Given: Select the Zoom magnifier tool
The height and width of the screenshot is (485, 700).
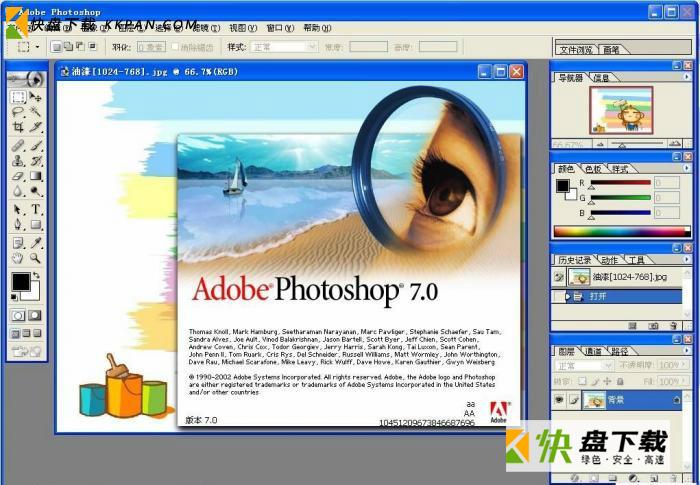Looking at the screenshot, I should point(35,258).
